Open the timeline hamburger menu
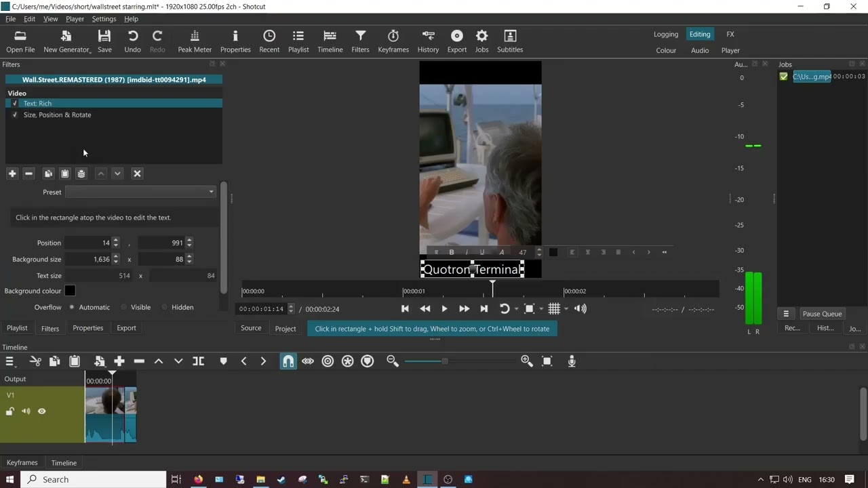Image resolution: width=868 pixels, height=488 pixels. pos(9,361)
